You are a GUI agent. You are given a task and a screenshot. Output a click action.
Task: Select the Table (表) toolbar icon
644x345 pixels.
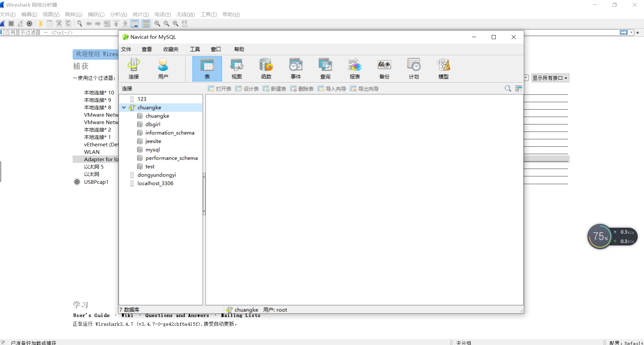tap(207, 69)
